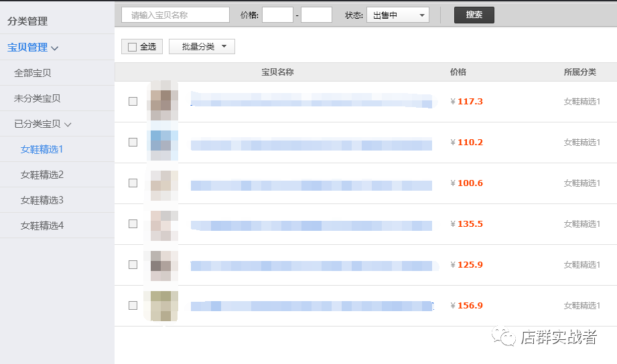Click price ¥117.3
The height and width of the screenshot is (364, 617).
[x=467, y=102]
